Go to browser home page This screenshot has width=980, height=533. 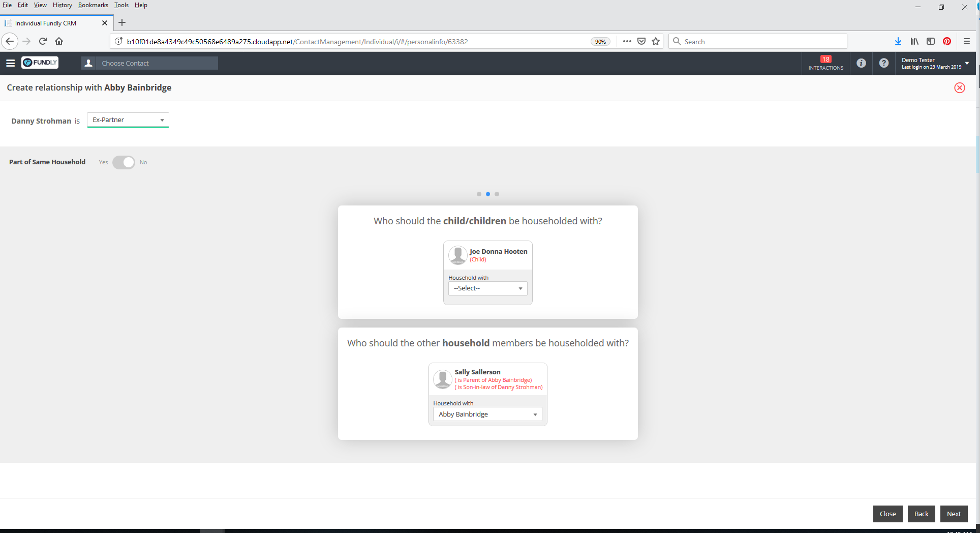(x=59, y=41)
